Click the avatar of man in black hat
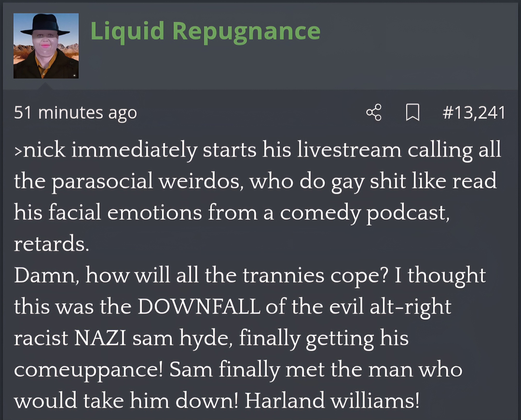Screen dimensions: 521x420 (46, 46)
